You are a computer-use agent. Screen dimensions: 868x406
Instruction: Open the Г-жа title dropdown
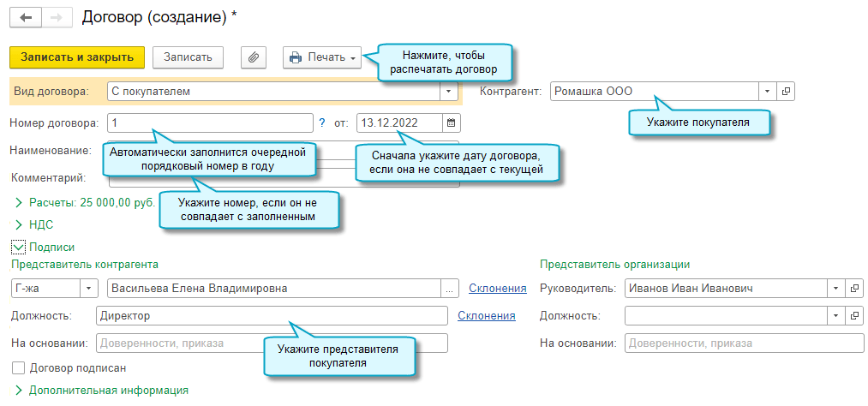pyautogui.click(x=89, y=289)
